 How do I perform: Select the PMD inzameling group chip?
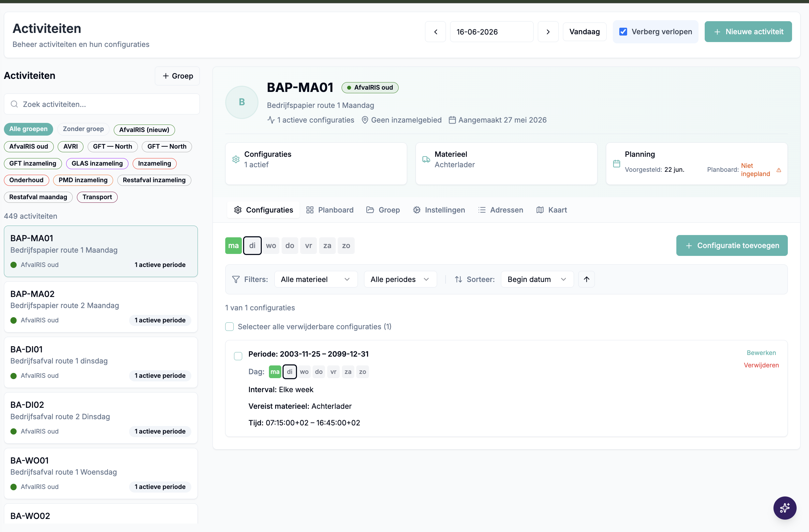point(83,180)
